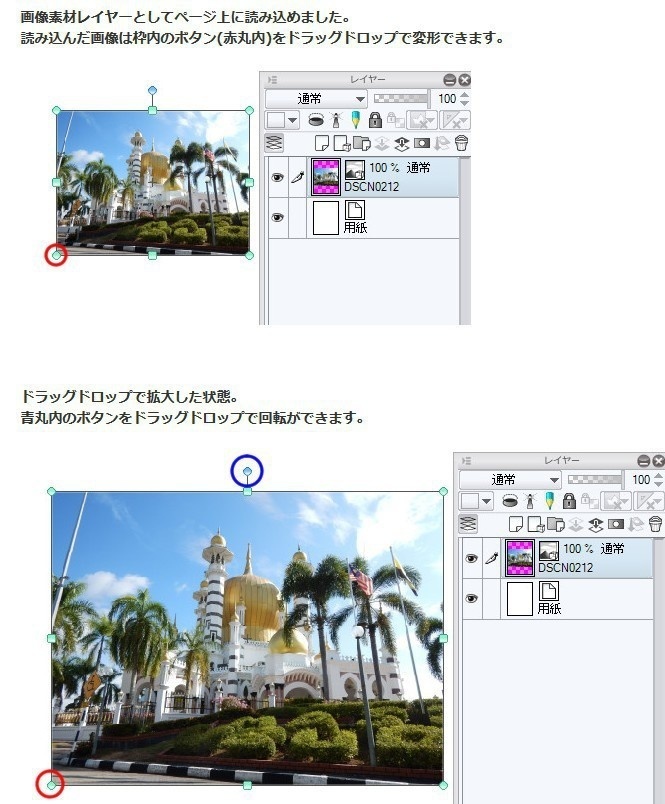Click top-right corner handle of small photo

249,110
